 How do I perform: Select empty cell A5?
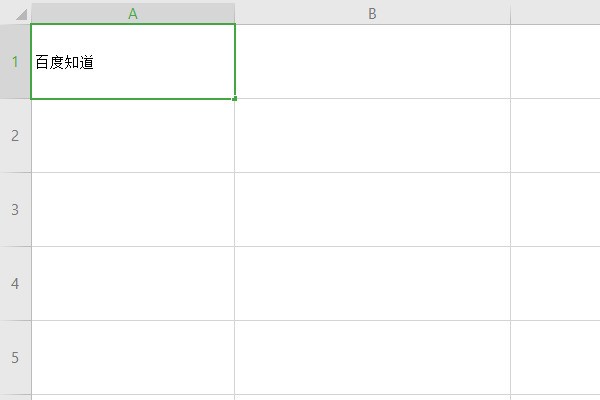(133, 357)
